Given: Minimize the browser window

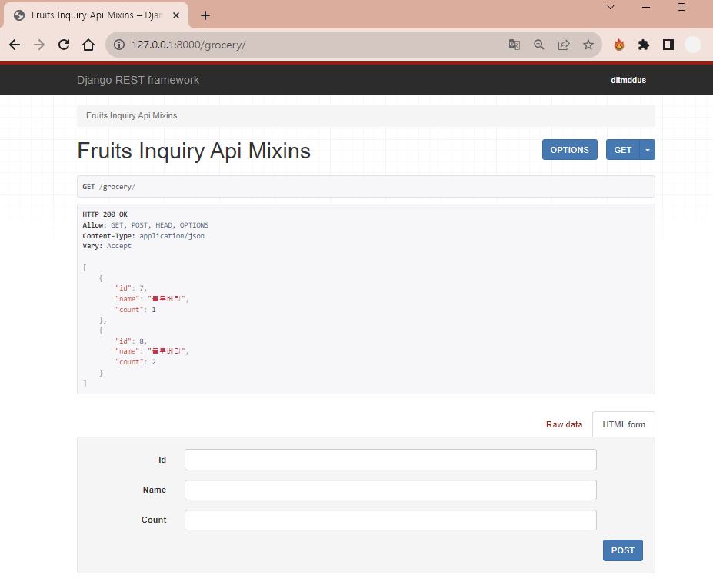Looking at the screenshot, I should tap(646, 7).
